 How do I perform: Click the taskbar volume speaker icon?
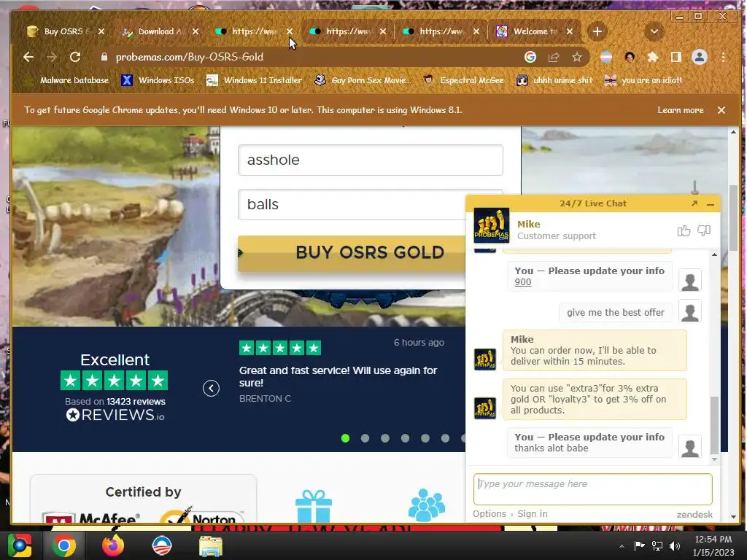click(675, 545)
